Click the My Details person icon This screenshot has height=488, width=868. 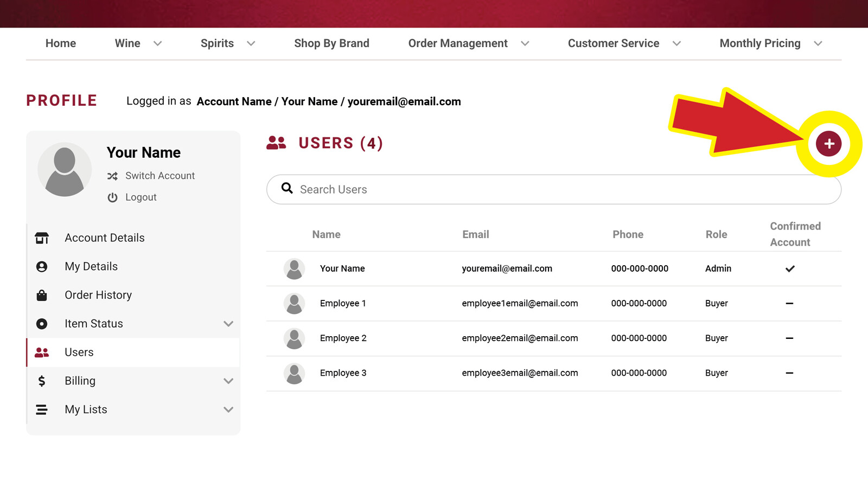42,267
